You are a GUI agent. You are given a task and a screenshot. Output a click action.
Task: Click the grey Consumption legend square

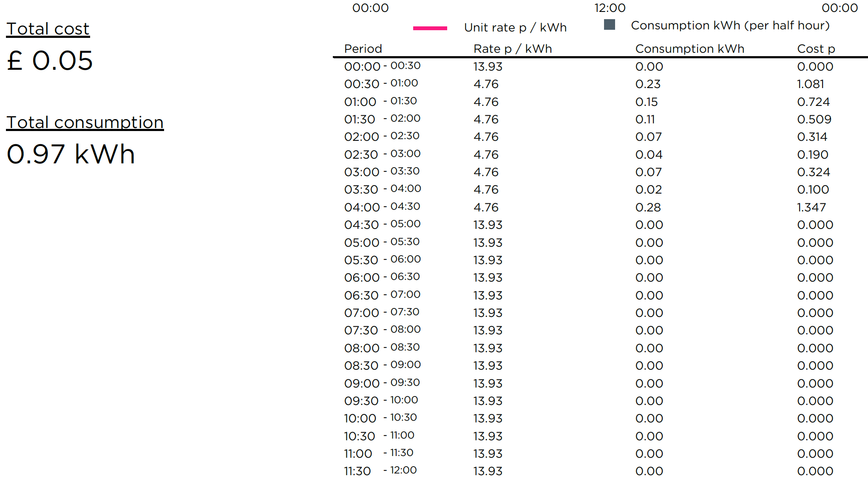coord(610,25)
